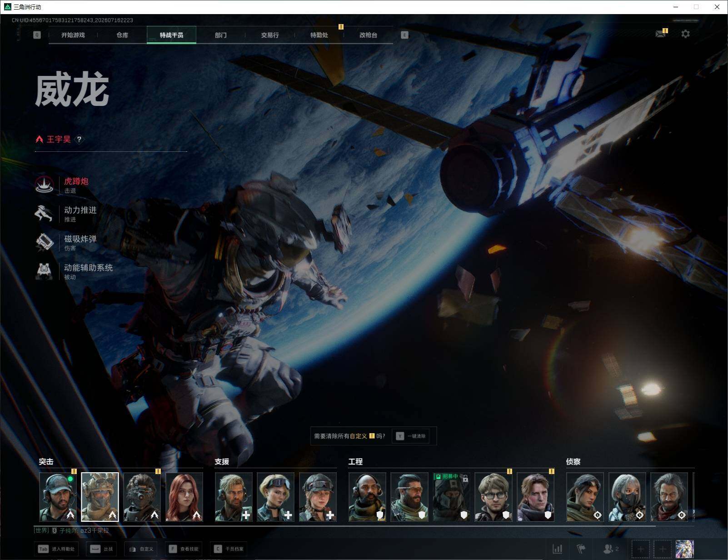Select the 虎蹲炮 skill icon
728x560 pixels.
click(x=45, y=185)
